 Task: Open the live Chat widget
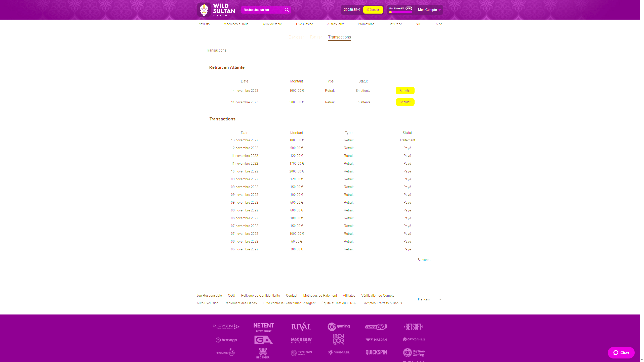click(x=621, y=353)
